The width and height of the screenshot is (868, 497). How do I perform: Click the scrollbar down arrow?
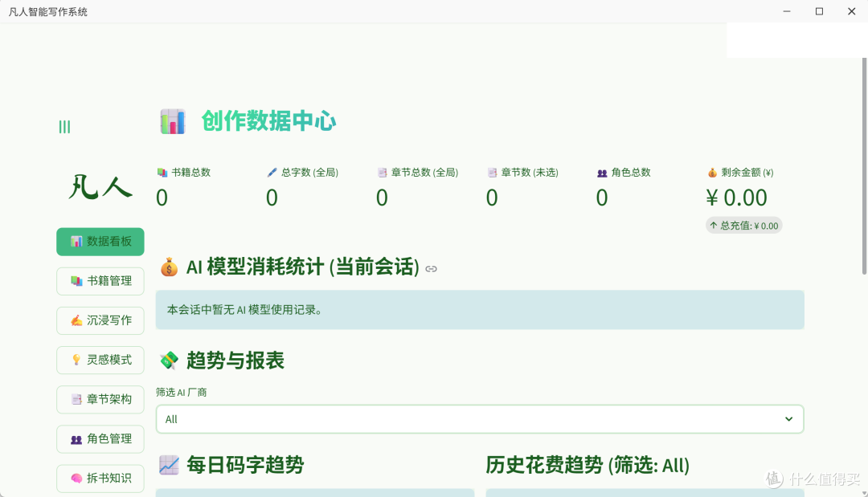point(864,492)
